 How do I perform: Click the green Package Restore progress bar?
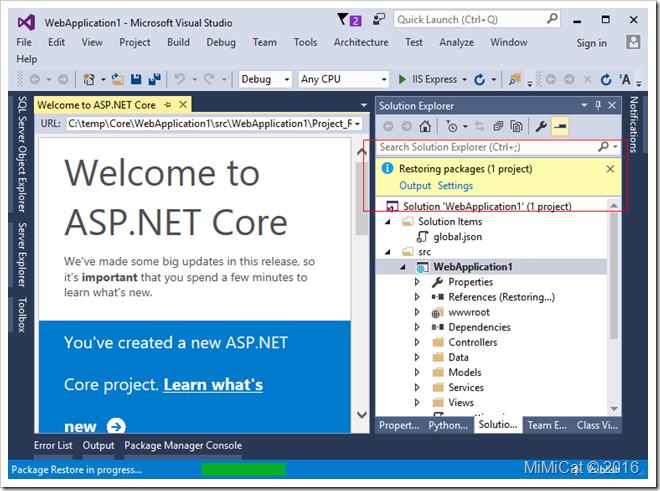click(x=243, y=469)
